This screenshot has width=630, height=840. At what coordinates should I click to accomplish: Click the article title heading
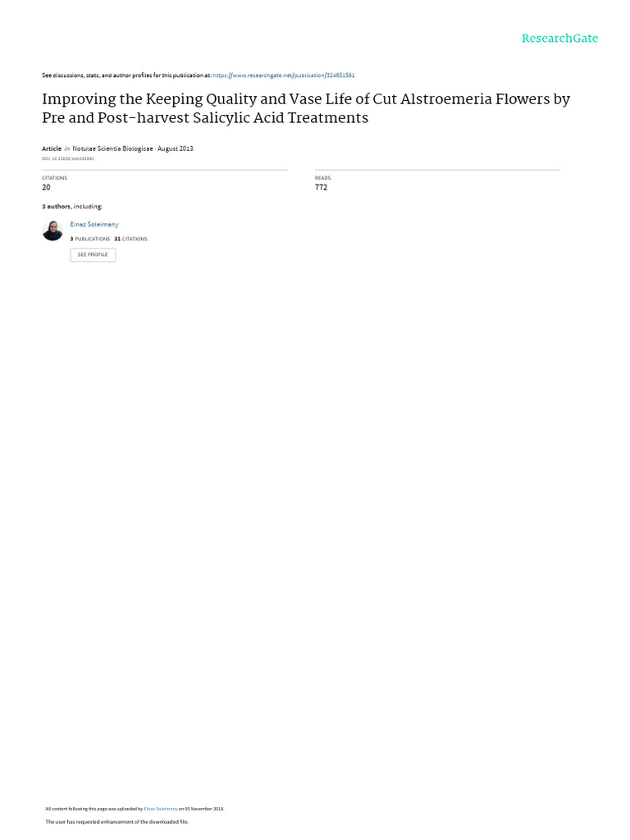coord(306,108)
